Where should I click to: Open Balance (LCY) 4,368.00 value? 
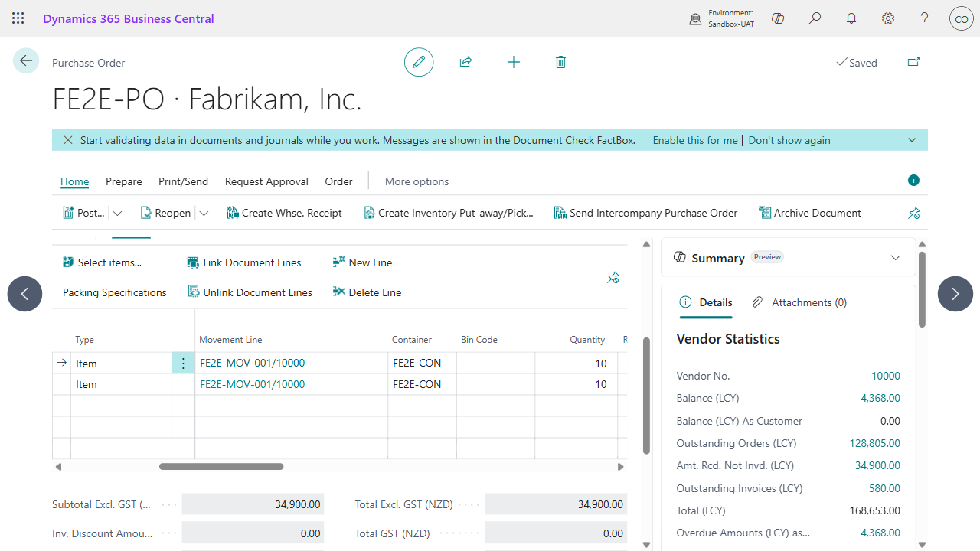880,398
